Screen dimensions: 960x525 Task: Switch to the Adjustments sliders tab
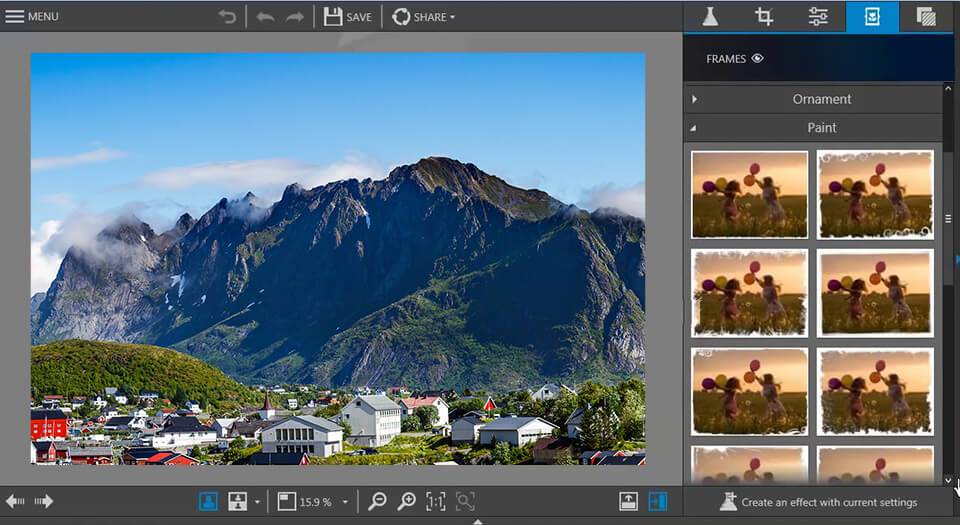818,17
